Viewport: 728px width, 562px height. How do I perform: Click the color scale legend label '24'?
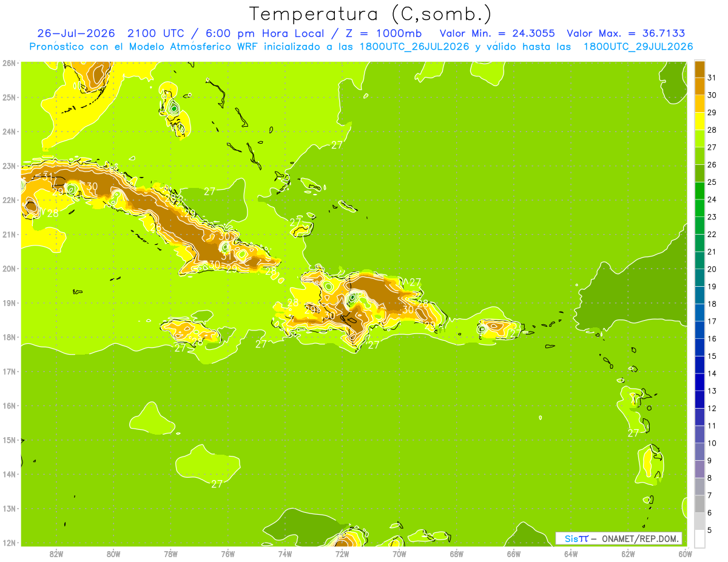(x=712, y=199)
